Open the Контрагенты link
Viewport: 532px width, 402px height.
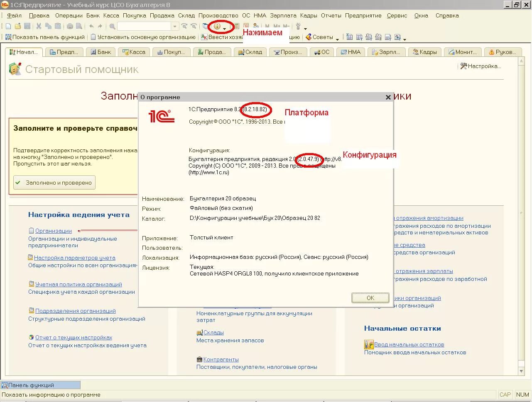pos(221,359)
